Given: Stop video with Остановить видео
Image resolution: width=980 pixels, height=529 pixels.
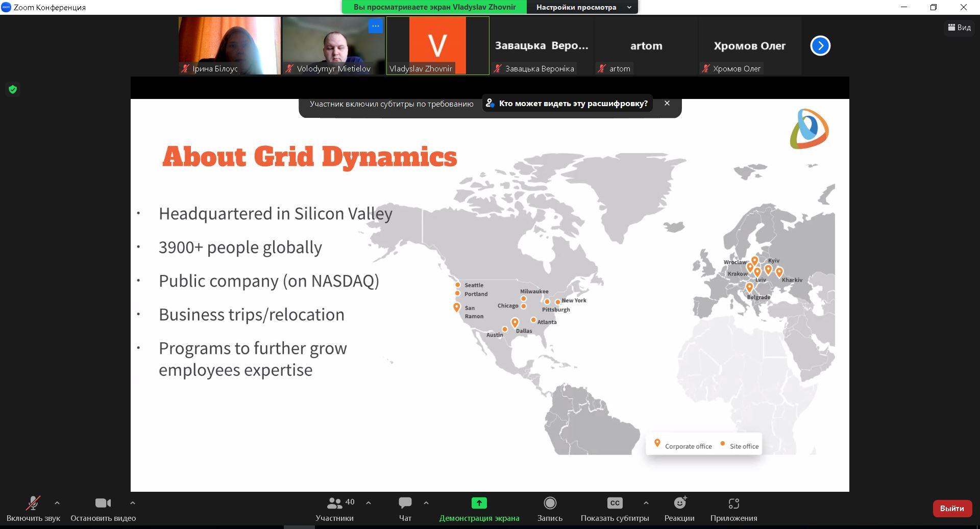Looking at the screenshot, I should point(103,503).
